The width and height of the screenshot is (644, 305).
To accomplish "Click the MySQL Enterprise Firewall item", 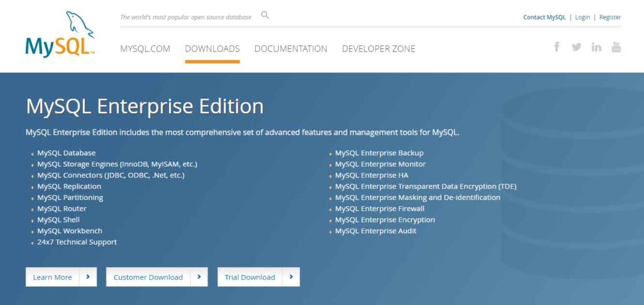I will pyautogui.click(x=380, y=209).
